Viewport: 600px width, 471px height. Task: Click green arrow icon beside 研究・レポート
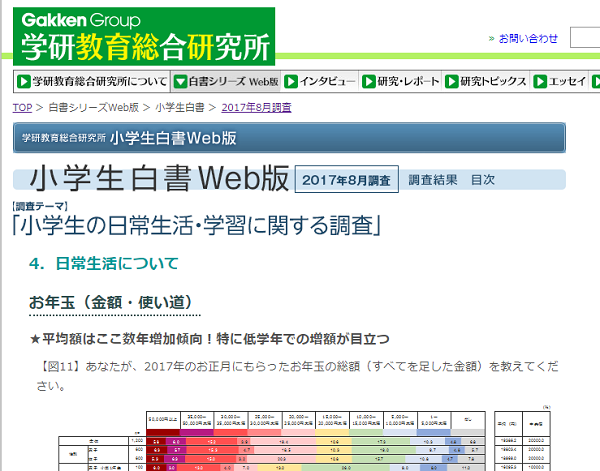(369, 81)
